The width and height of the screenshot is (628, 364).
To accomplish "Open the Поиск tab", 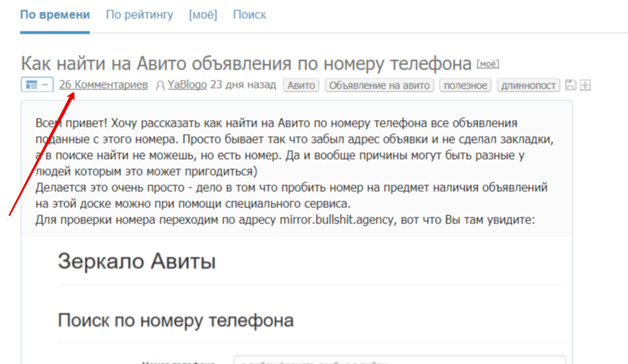I will (250, 15).
